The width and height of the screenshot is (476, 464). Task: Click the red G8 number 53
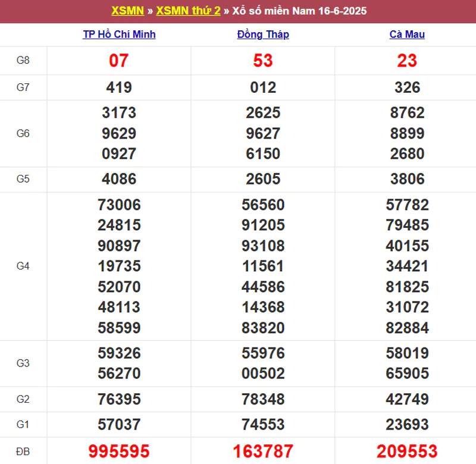263,61
